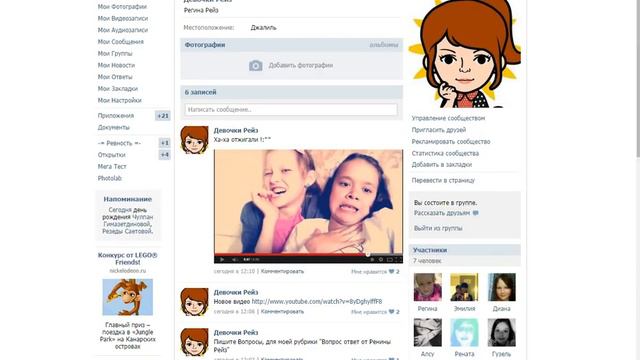Open Мои Ответы in the left menu
640x360 pixels.
115,77
